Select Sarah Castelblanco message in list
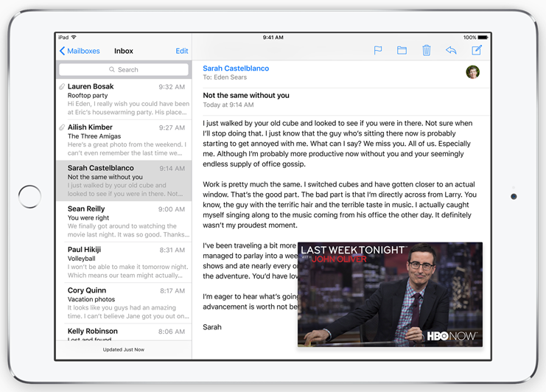The image size is (546, 392). point(124,181)
